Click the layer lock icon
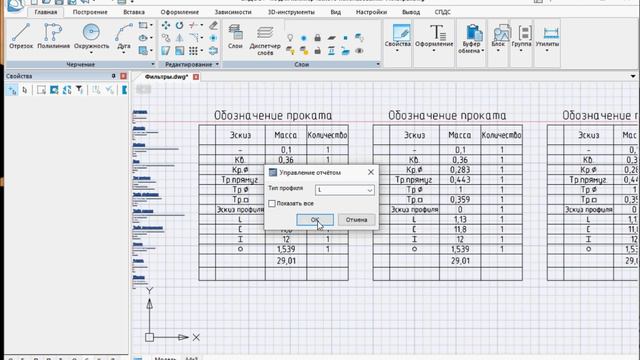640x360 pixels. (x=317, y=38)
